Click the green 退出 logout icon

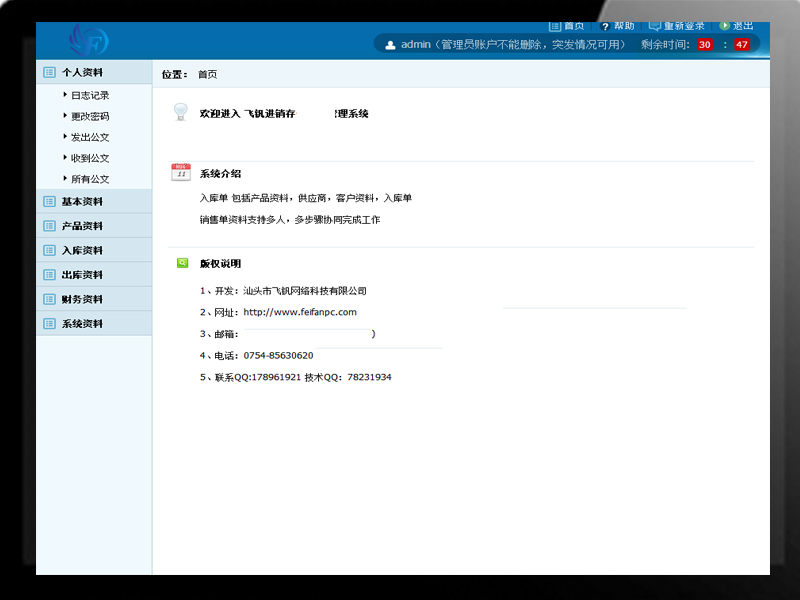(725, 26)
